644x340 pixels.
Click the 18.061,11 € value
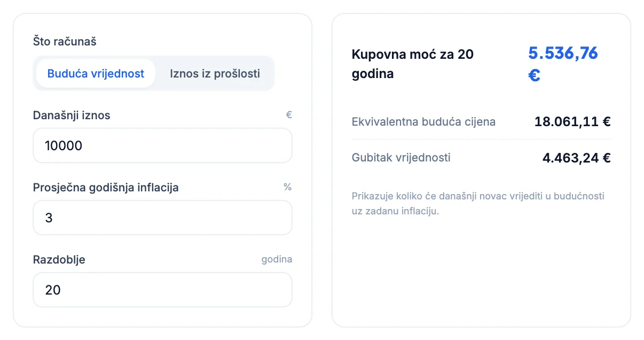tap(572, 121)
